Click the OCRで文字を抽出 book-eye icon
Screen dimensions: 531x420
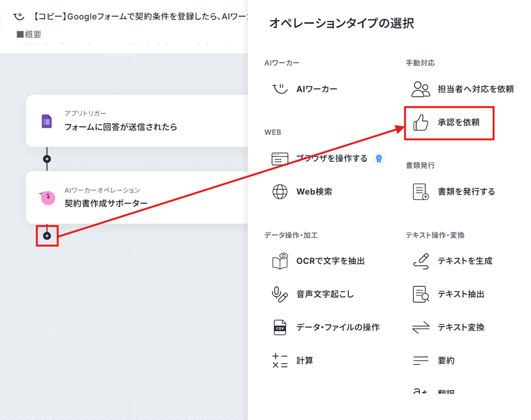(x=280, y=261)
